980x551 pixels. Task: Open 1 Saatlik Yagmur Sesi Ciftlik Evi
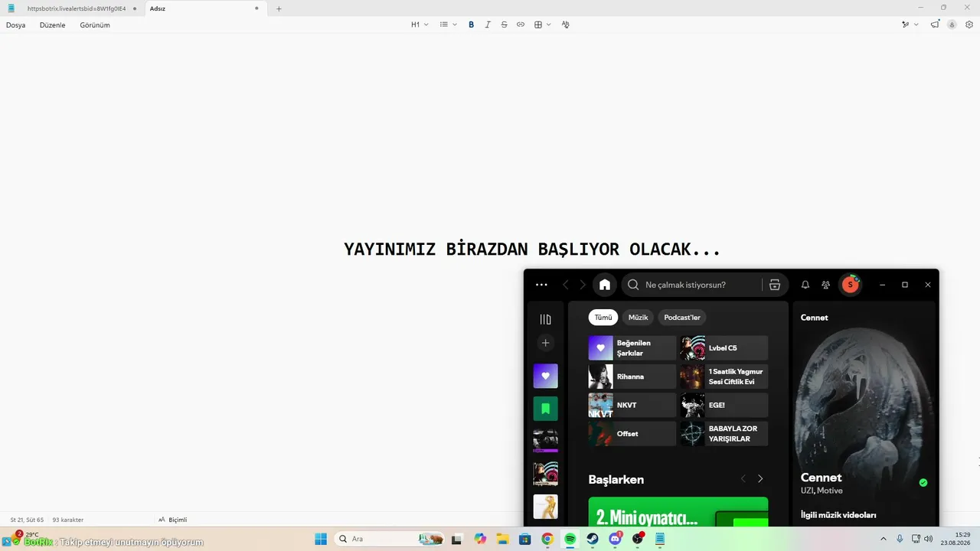point(724,377)
